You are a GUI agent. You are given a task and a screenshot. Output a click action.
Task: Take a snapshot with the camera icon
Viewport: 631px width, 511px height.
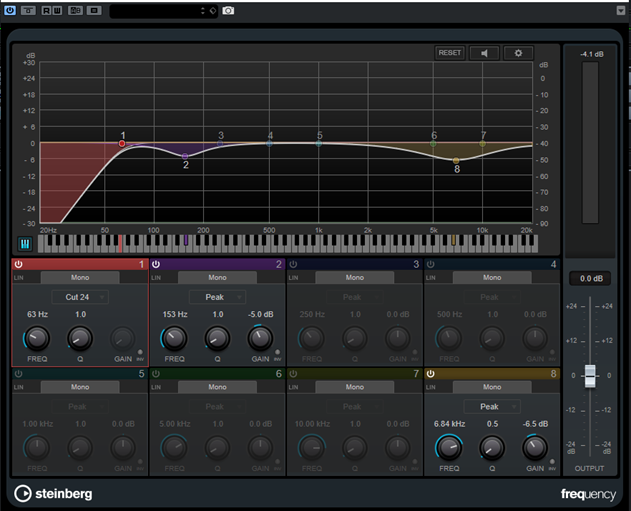[x=228, y=10]
